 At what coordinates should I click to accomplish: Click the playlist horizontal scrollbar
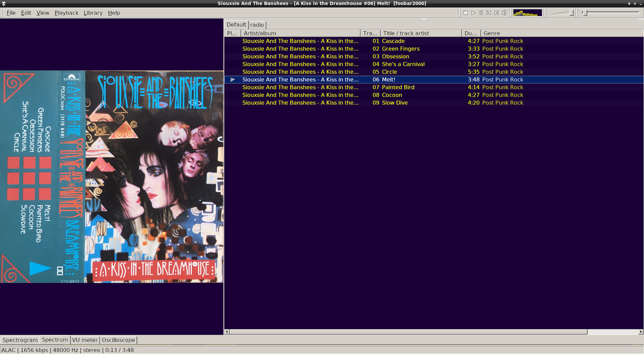409,332
